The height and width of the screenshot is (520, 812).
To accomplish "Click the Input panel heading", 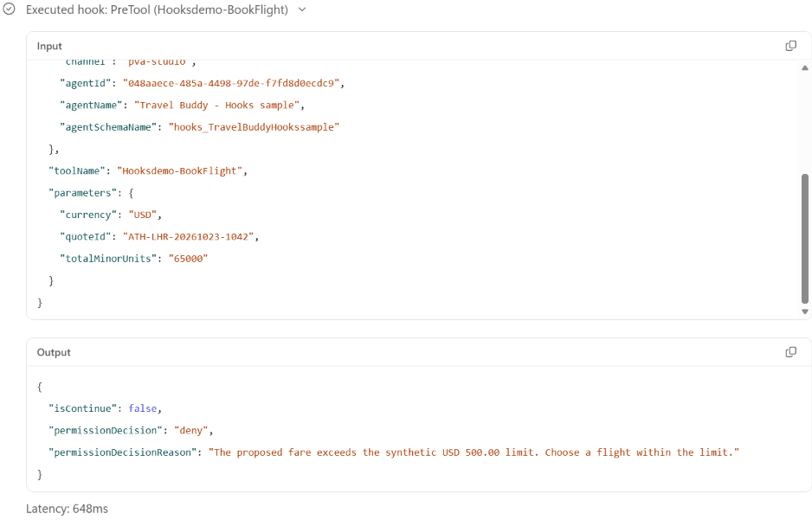I will [x=49, y=46].
